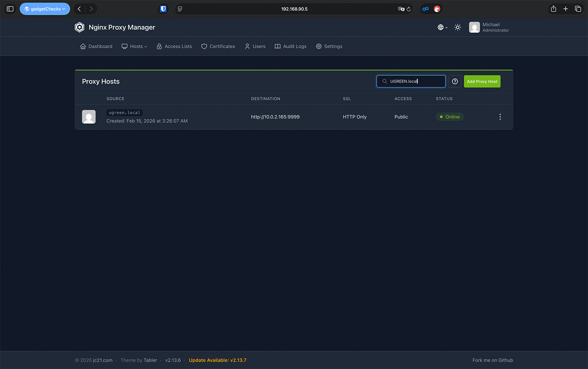Open the language globe dropdown
Viewport: 588px width, 369px height.
pyautogui.click(x=442, y=27)
